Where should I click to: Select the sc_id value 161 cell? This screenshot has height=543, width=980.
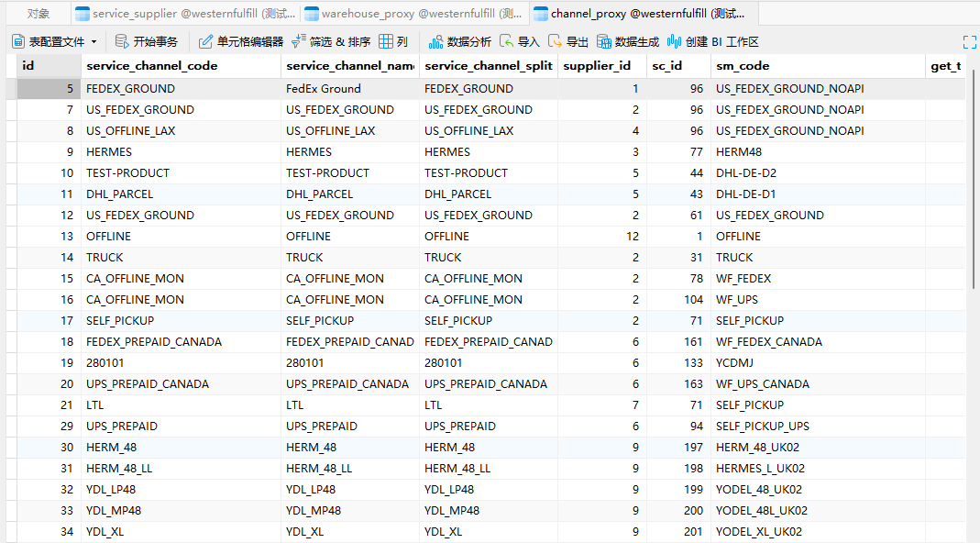click(x=678, y=342)
